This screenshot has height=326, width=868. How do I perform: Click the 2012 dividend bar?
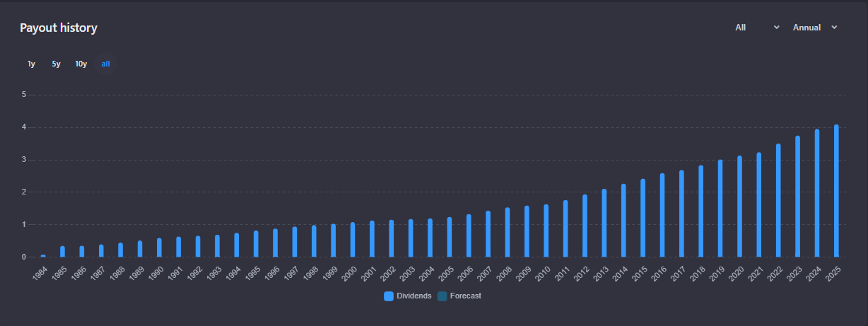(x=585, y=226)
